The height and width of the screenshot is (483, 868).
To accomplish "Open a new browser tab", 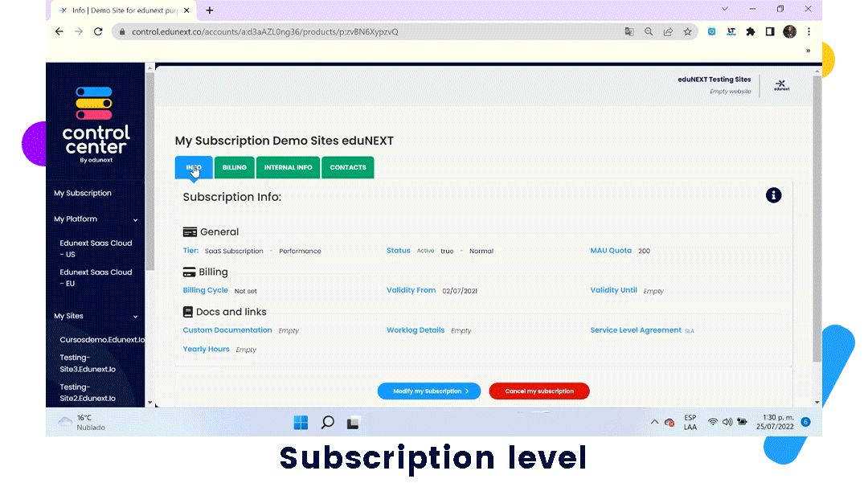I will click(x=209, y=10).
